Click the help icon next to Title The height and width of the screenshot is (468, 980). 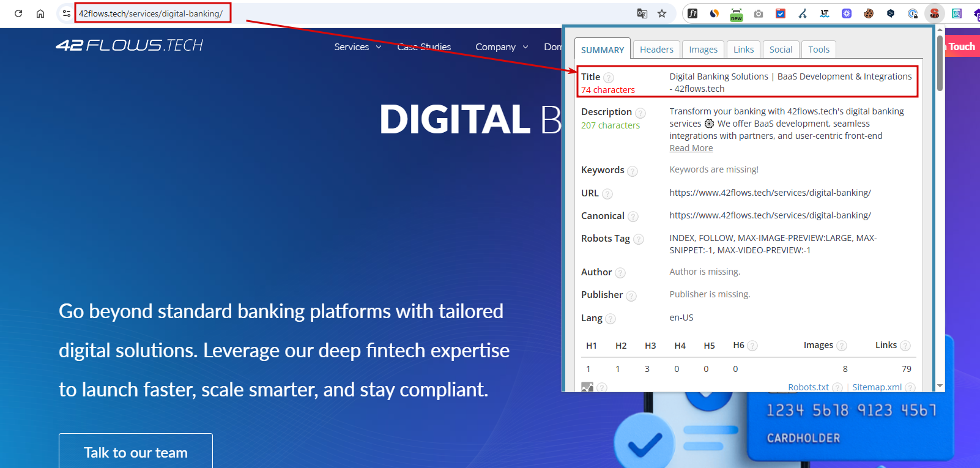(609, 78)
